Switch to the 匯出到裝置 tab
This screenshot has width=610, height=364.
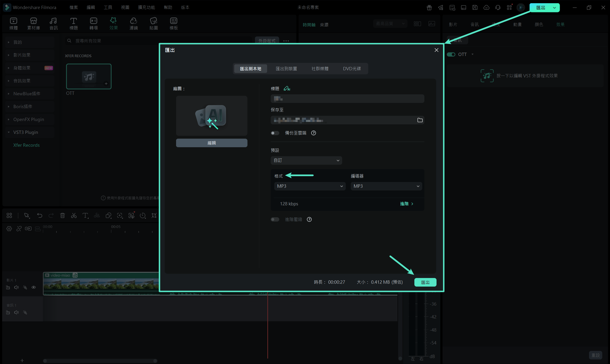[x=286, y=69]
